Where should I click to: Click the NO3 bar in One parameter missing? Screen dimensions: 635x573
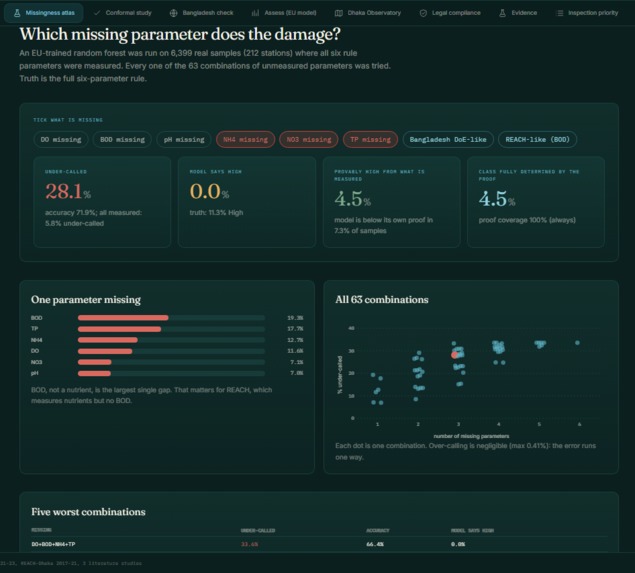click(95, 362)
